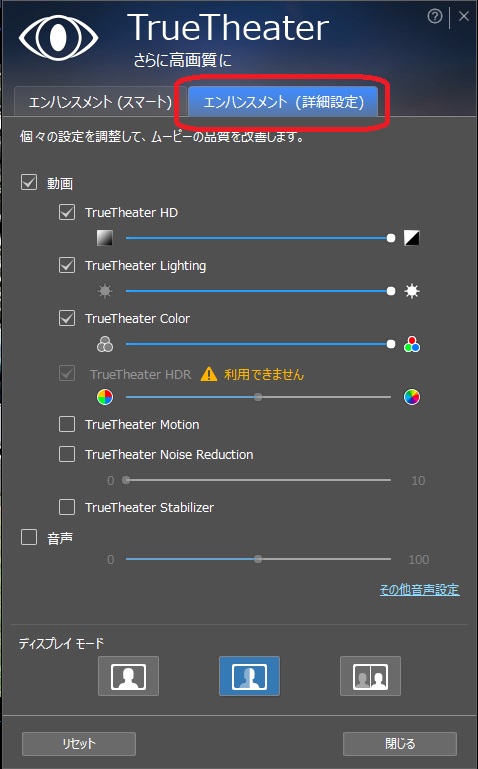Select the split-screen compare display mode
Viewport: 478px width, 769px height.
(x=250, y=676)
